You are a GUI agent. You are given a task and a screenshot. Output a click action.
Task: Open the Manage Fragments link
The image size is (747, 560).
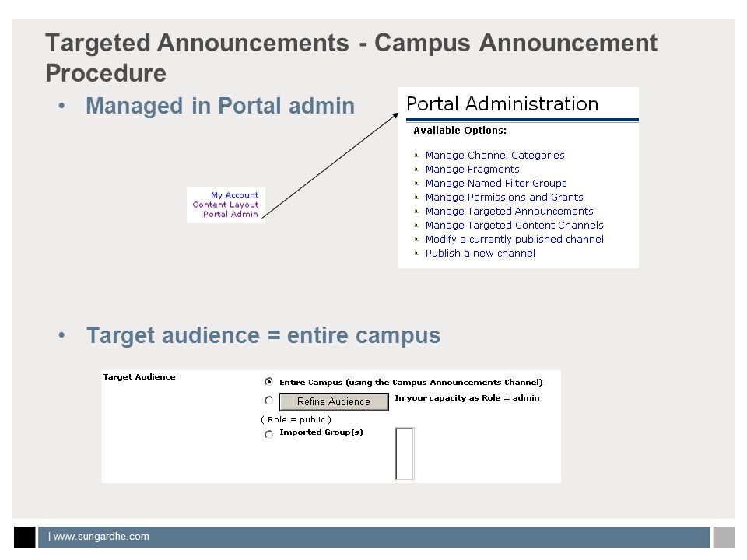click(472, 169)
